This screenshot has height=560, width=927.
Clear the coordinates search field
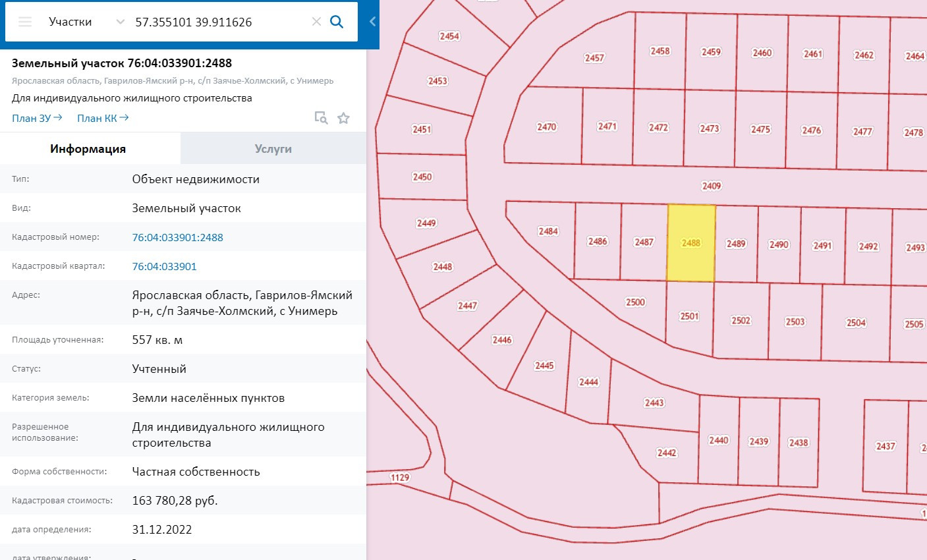(316, 22)
